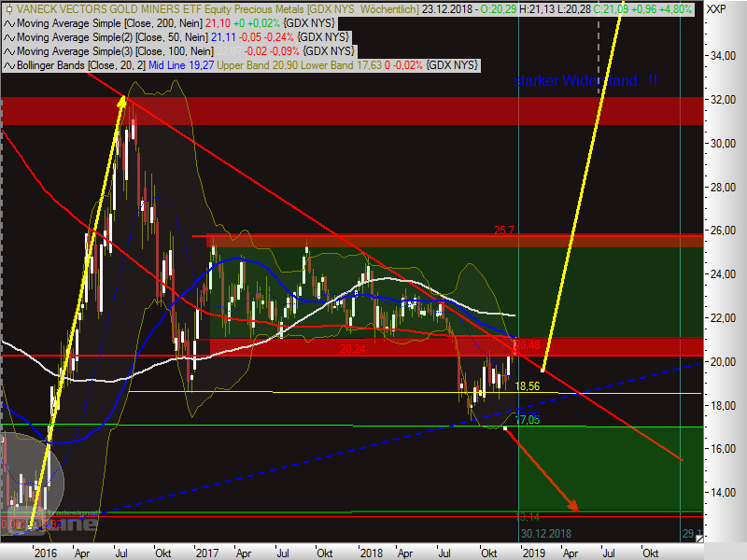
Task: Click the 22,00 price scale value
Action: coord(723,318)
